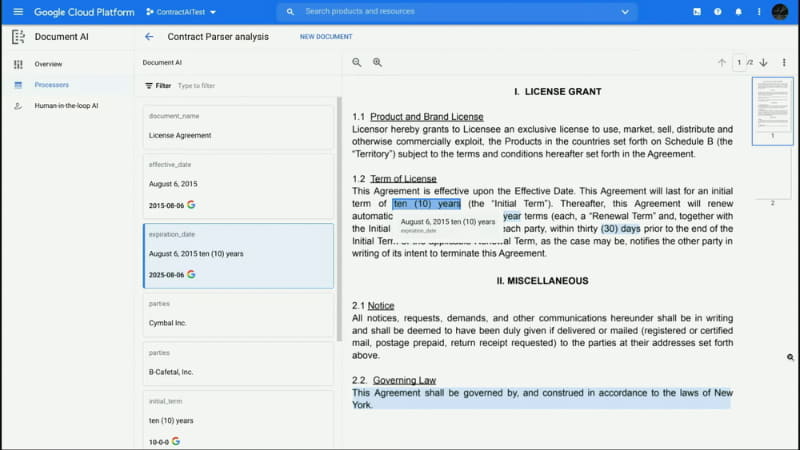Click the Google icon beside 2025-08-06
Image resolution: width=800 pixels, height=450 pixels.
point(191,274)
